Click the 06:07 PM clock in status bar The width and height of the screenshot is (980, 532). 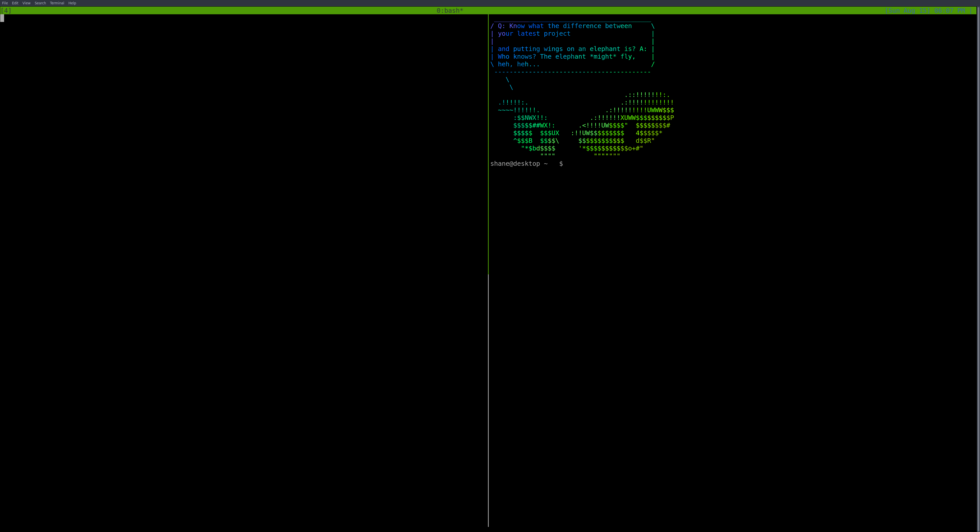950,11
